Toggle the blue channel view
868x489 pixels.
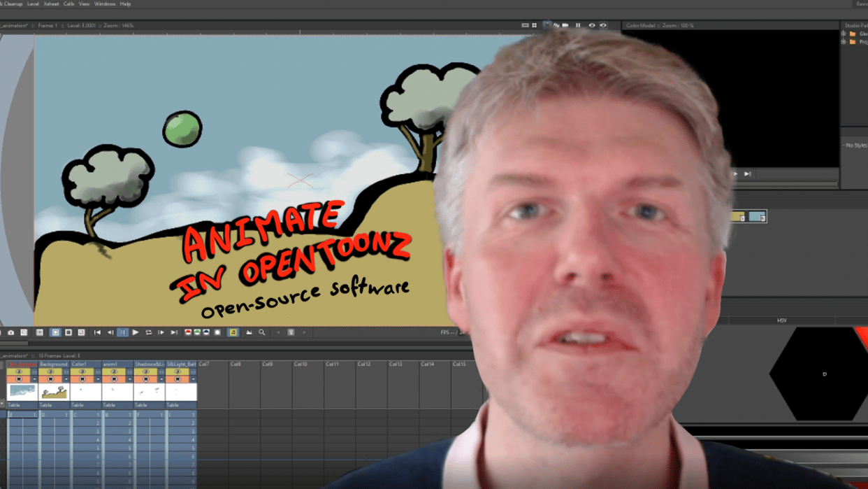coord(206,332)
